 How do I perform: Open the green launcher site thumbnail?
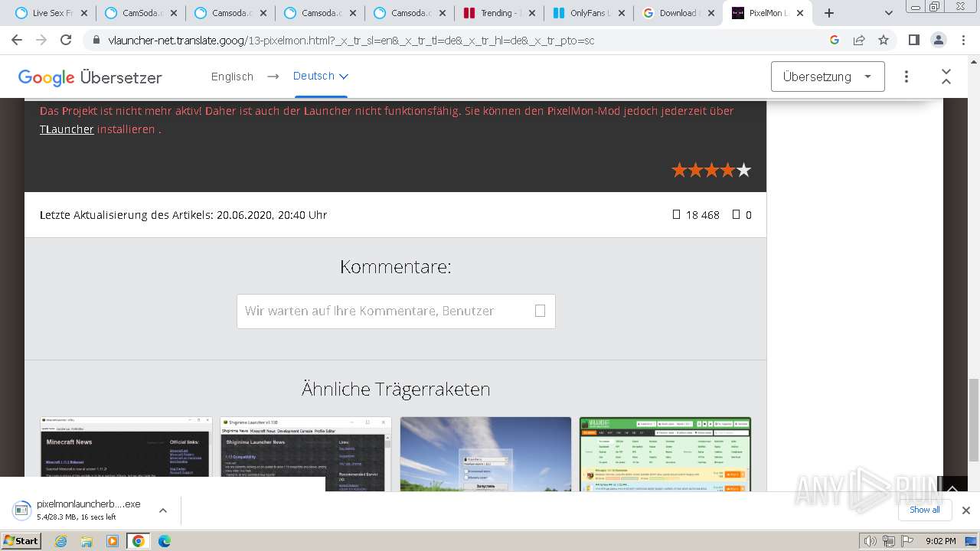click(665, 454)
